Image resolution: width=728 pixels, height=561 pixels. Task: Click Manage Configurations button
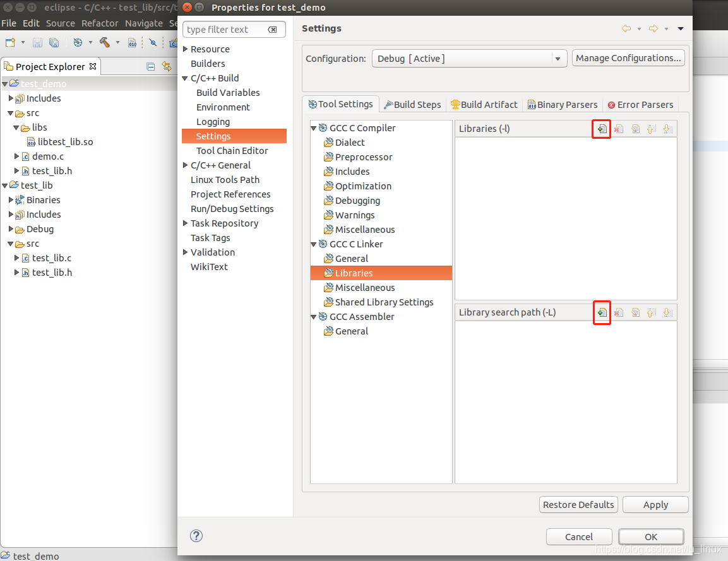tap(628, 58)
